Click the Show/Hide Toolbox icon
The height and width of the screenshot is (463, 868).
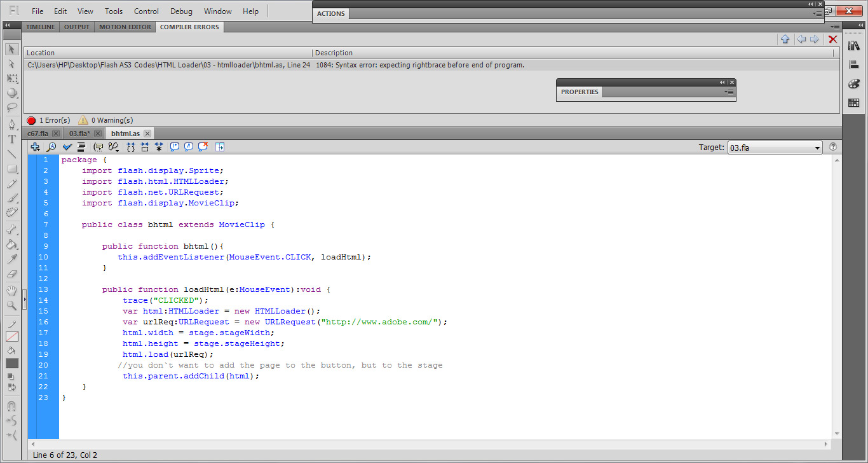tap(220, 147)
